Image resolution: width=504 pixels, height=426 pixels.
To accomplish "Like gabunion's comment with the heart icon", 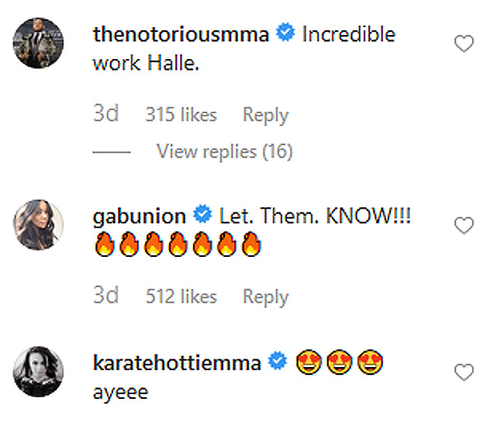I will [464, 227].
